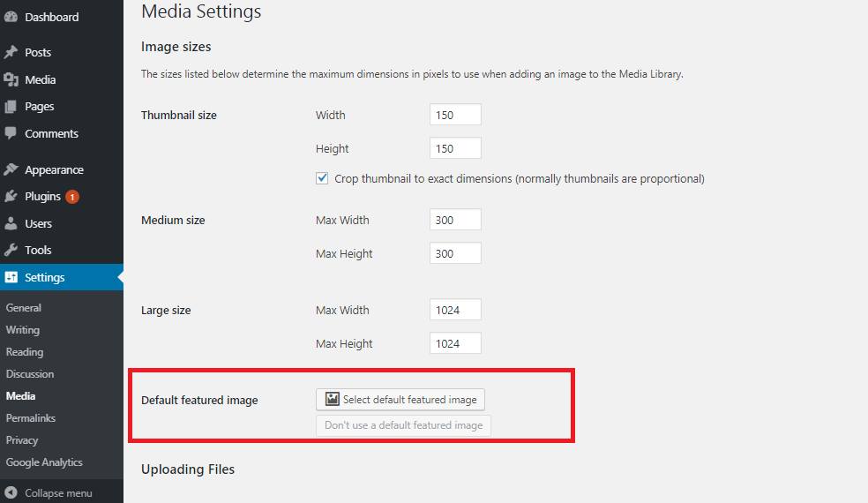Click the Media sidebar icon
Viewport: 868px width, 503px height.
click(11, 79)
